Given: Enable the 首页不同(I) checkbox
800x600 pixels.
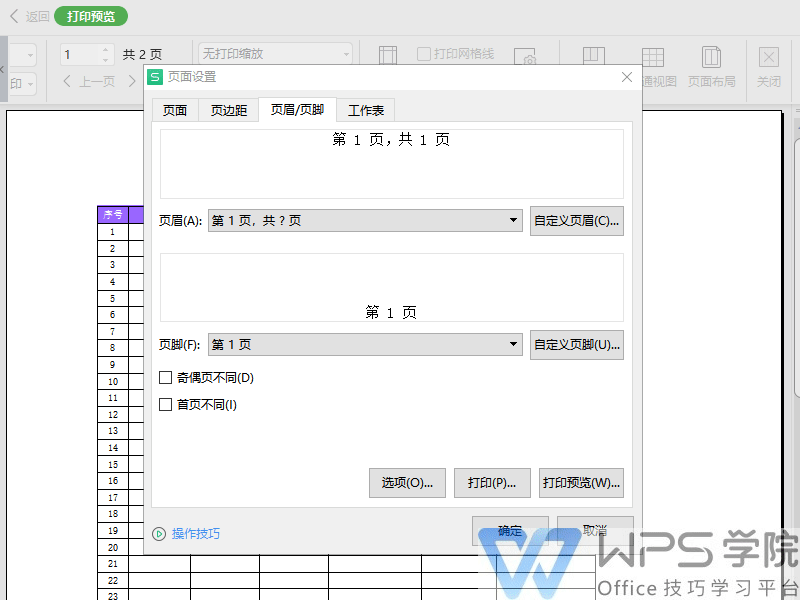Looking at the screenshot, I should tap(165, 405).
